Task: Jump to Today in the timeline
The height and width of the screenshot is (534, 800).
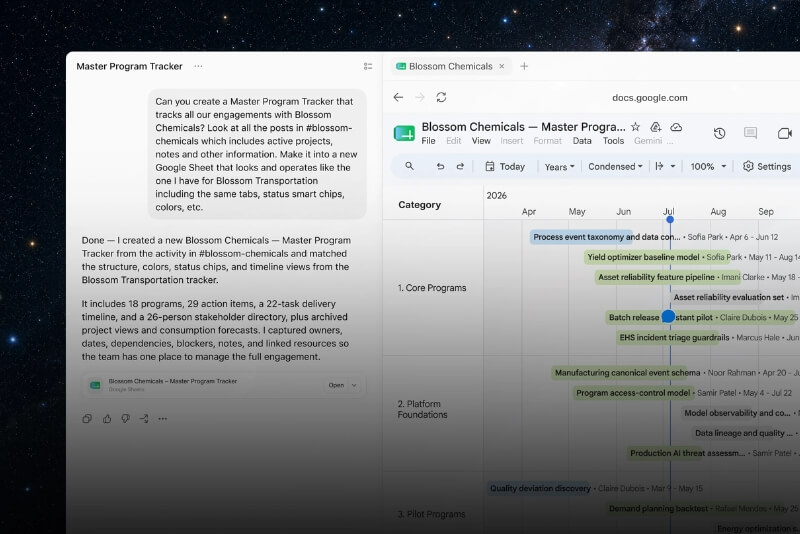Action: (505, 166)
